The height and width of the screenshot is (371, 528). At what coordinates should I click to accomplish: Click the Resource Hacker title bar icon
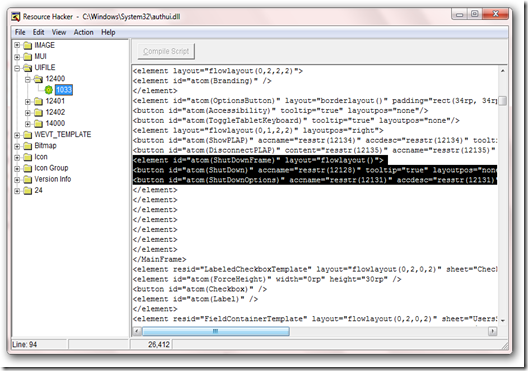click(x=15, y=17)
